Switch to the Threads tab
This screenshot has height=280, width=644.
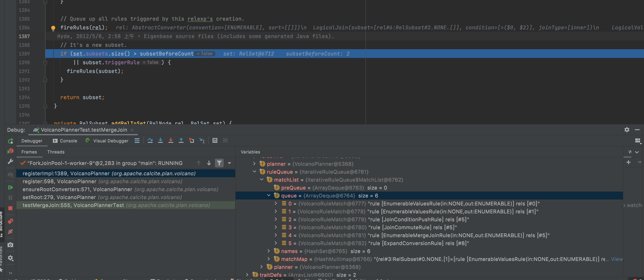[56, 152]
